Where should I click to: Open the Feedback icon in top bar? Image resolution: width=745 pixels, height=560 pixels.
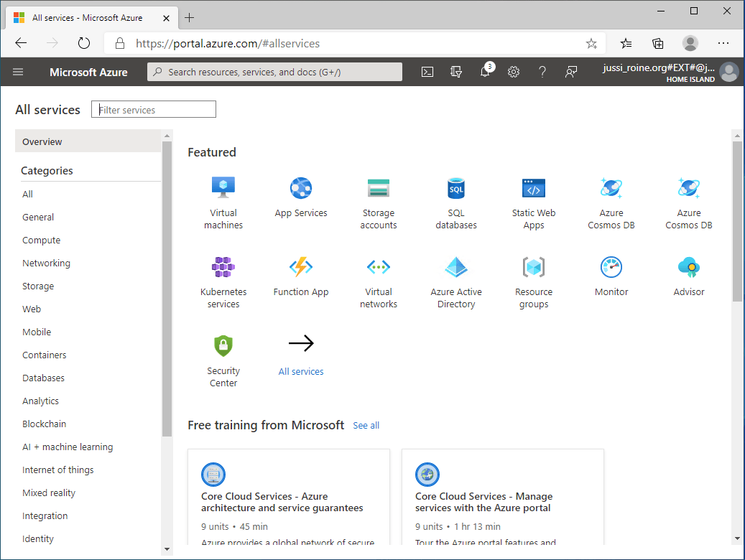tap(571, 73)
